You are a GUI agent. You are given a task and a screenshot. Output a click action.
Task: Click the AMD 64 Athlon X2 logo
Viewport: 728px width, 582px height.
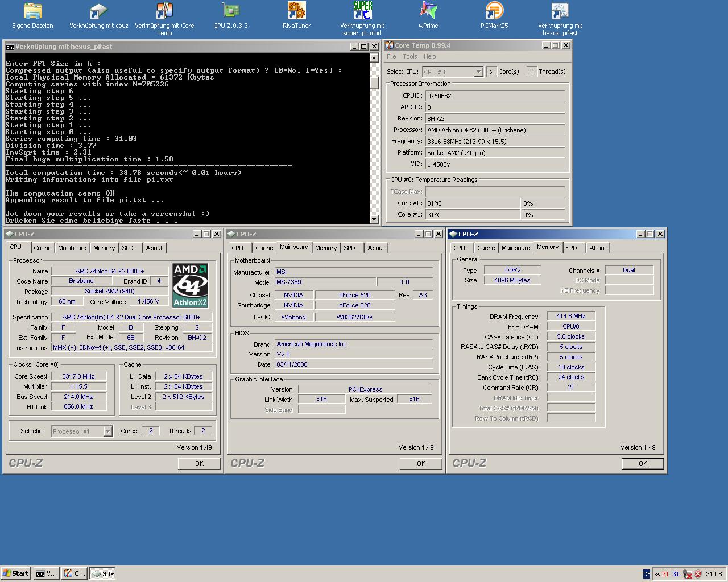tap(191, 285)
